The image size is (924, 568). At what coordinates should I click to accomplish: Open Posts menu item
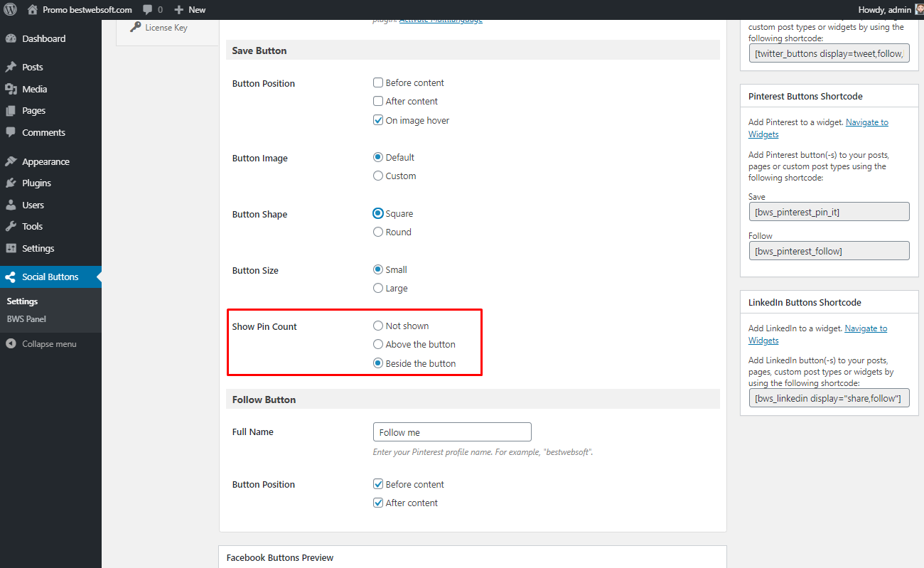[x=50, y=67]
